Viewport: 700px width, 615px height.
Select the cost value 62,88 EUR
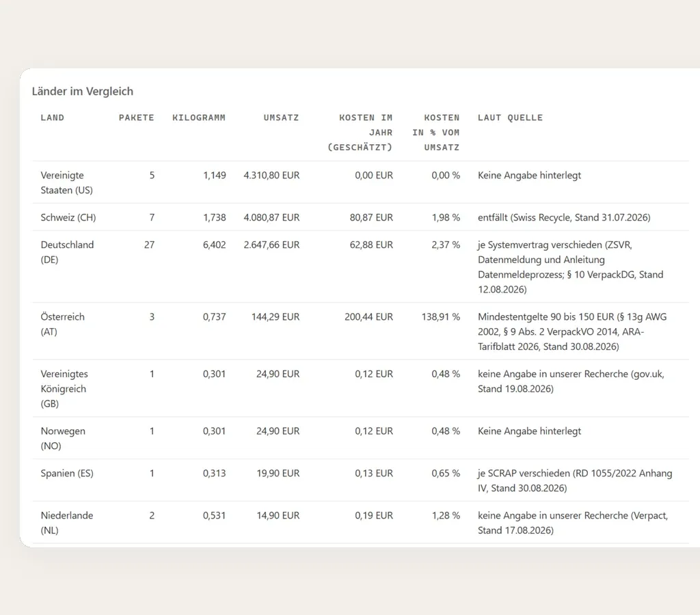pyautogui.click(x=371, y=245)
